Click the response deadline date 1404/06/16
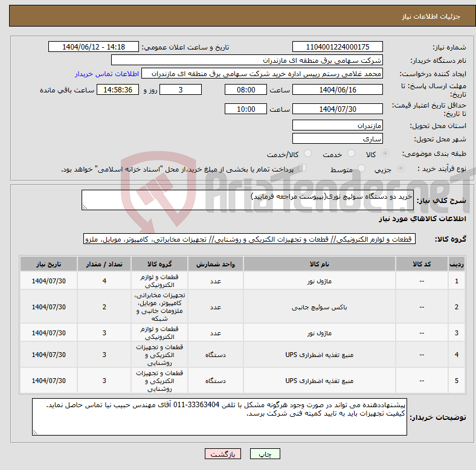The height and width of the screenshot is (470, 476). coord(337,89)
